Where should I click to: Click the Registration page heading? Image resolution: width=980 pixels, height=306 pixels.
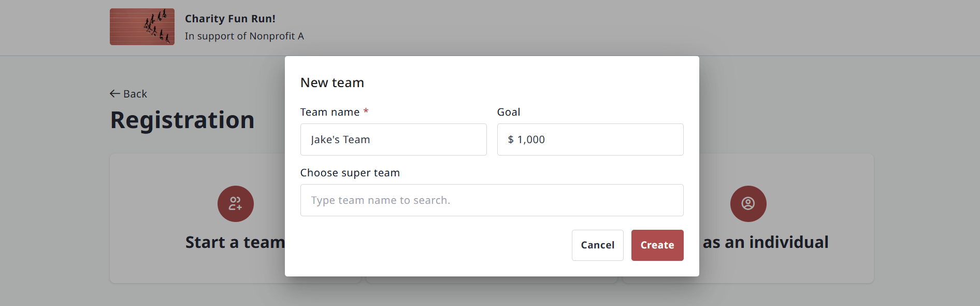pyautogui.click(x=182, y=120)
